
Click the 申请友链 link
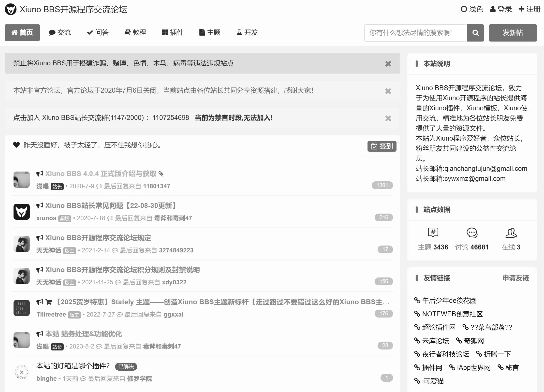pos(515,278)
